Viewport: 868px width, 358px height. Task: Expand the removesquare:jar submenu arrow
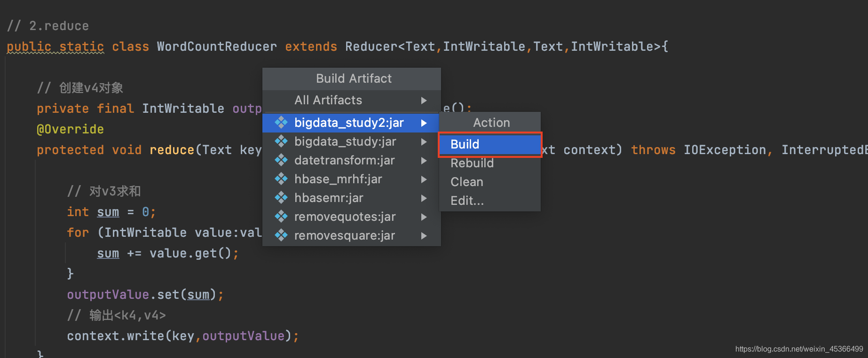tap(424, 236)
